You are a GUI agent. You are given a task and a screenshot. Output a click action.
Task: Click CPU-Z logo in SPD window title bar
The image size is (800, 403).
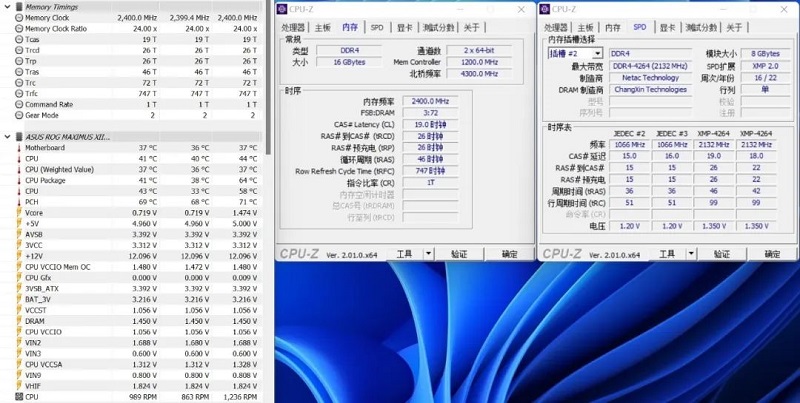click(544, 9)
